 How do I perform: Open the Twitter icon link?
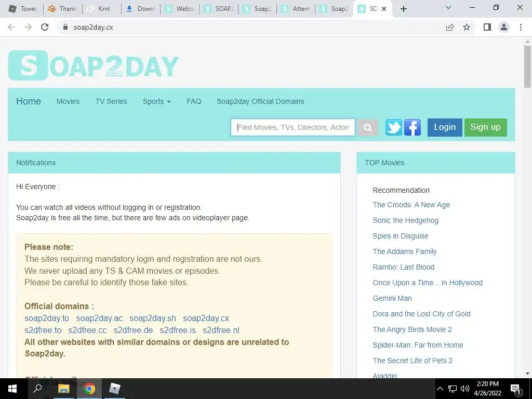(394, 128)
